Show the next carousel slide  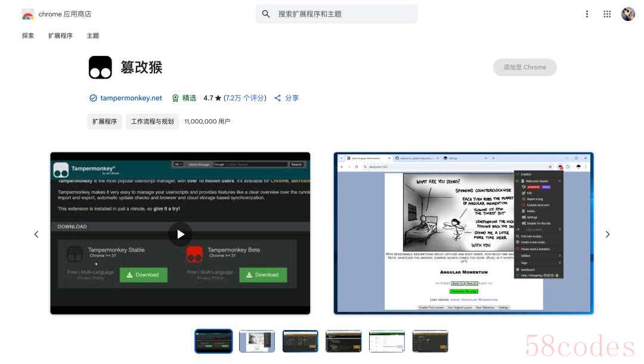click(608, 234)
